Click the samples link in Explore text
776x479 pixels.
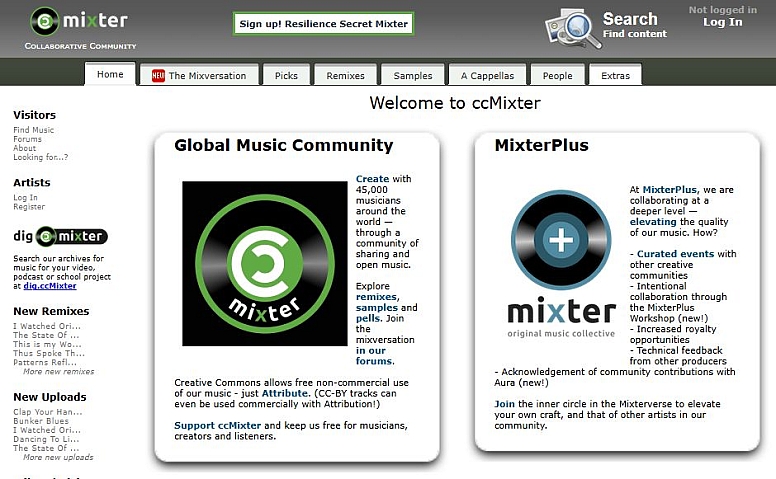[x=377, y=308]
